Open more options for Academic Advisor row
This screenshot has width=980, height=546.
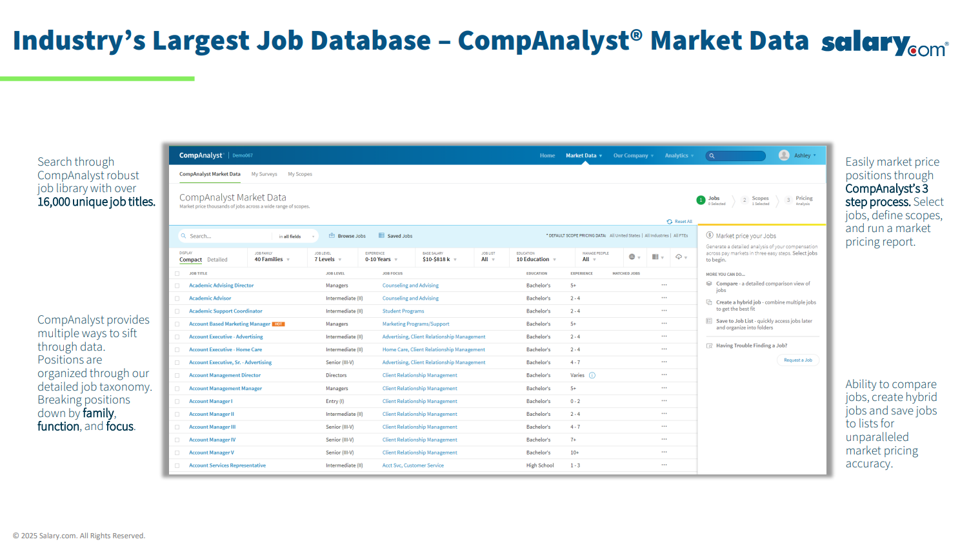point(664,298)
